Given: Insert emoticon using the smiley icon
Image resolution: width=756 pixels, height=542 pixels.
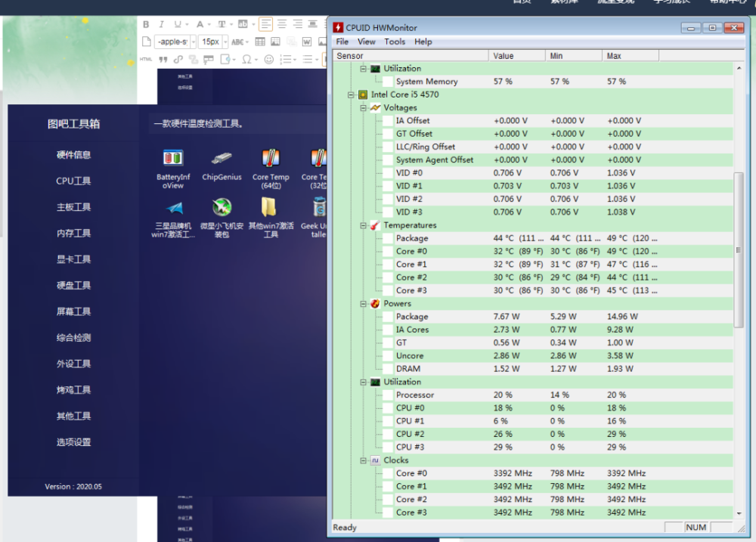Looking at the screenshot, I should (268, 59).
